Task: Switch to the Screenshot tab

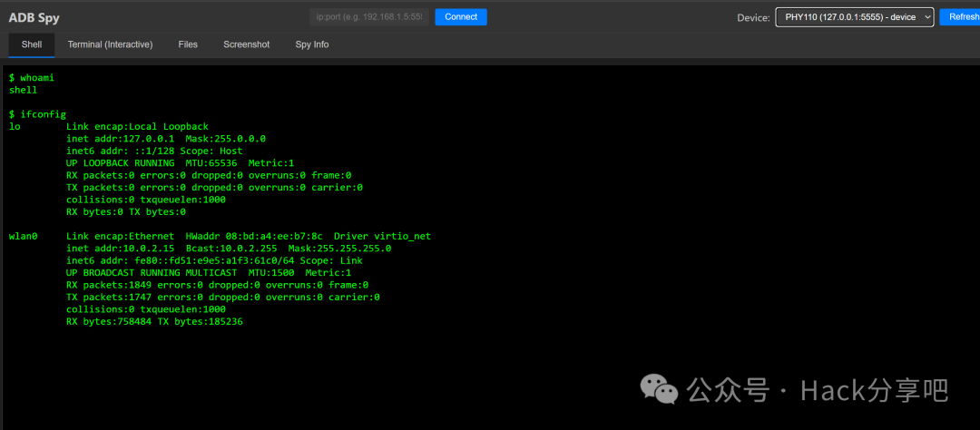Action: [246, 44]
